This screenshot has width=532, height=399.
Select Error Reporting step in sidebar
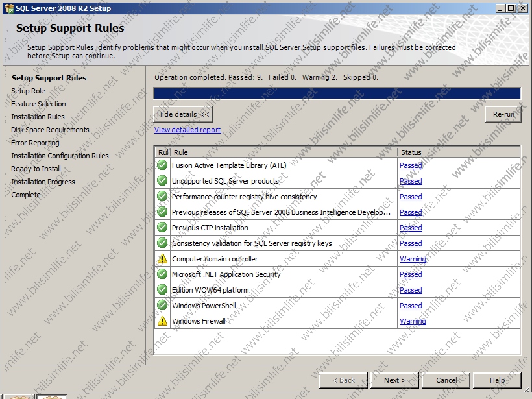[x=35, y=143]
